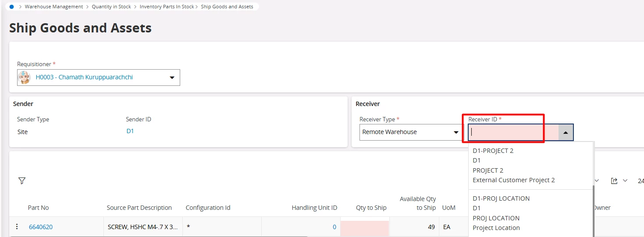Select D1-PROJECT 2 from receiver list
The height and width of the screenshot is (237, 644).
click(x=493, y=151)
